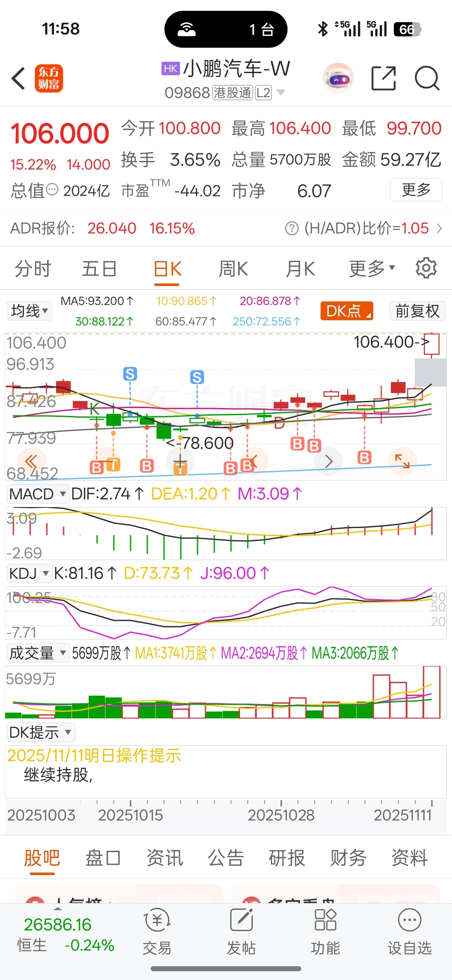Image resolution: width=452 pixels, height=980 pixels.
Task: Tap 继续持股 operation hint text
Action: click(58, 775)
